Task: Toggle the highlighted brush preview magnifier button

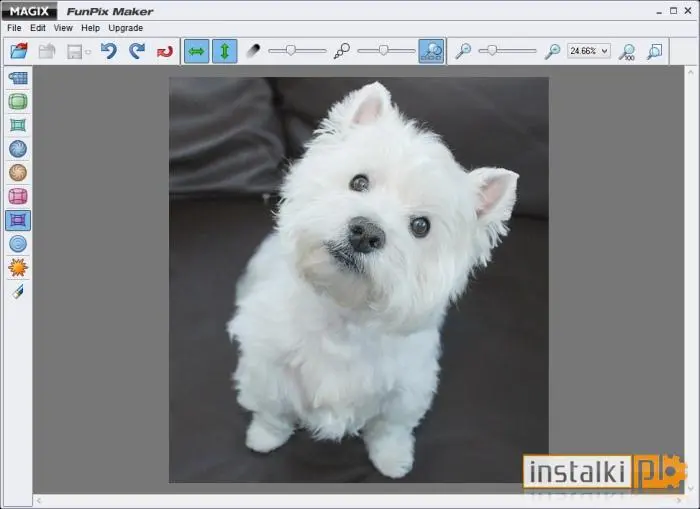Action: pyautogui.click(x=431, y=51)
